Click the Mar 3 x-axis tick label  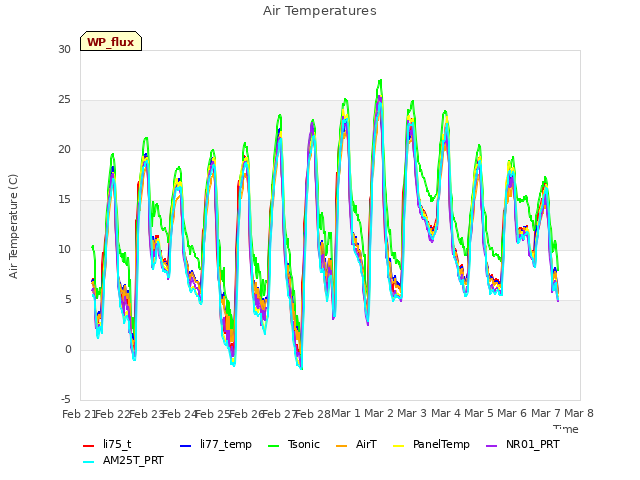[412, 413]
